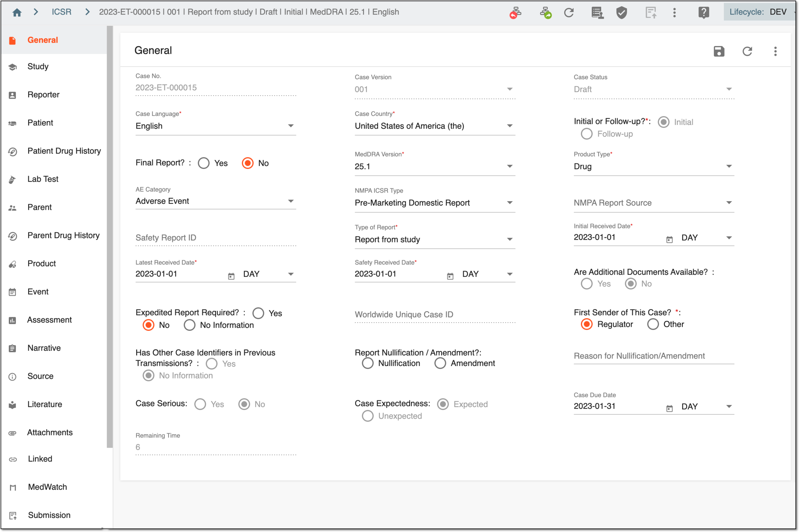Open calendar for Latest Received Date

point(231,276)
